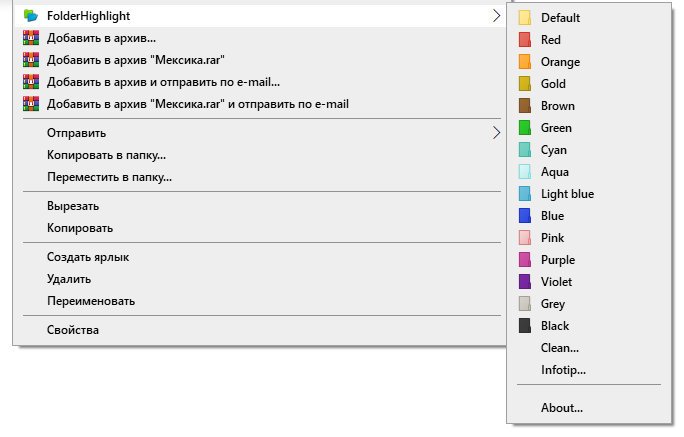Expand the FolderHighlight submenu arrow
684x437 pixels.
(x=496, y=16)
